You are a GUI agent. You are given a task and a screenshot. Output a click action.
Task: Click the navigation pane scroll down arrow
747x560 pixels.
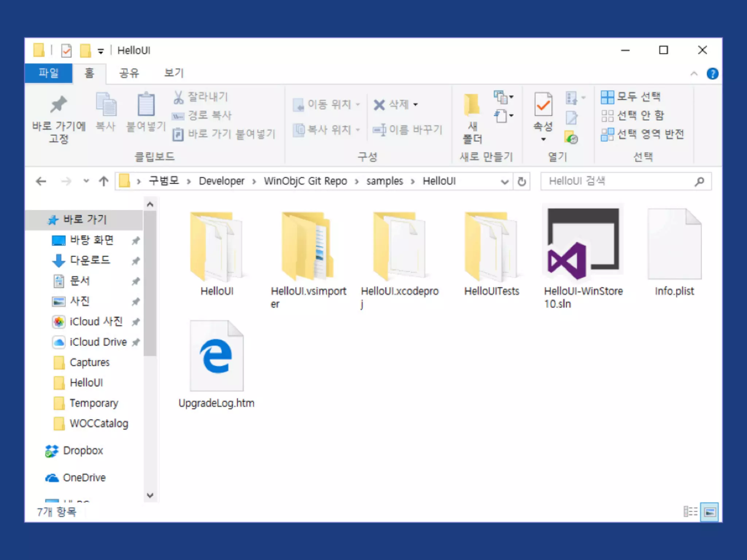point(150,495)
